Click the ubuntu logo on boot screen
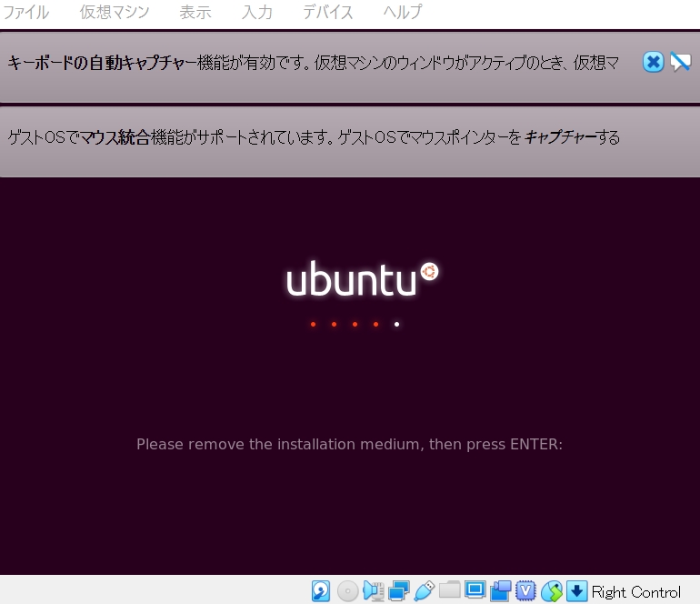This screenshot has width=700, height=604. 362,279
